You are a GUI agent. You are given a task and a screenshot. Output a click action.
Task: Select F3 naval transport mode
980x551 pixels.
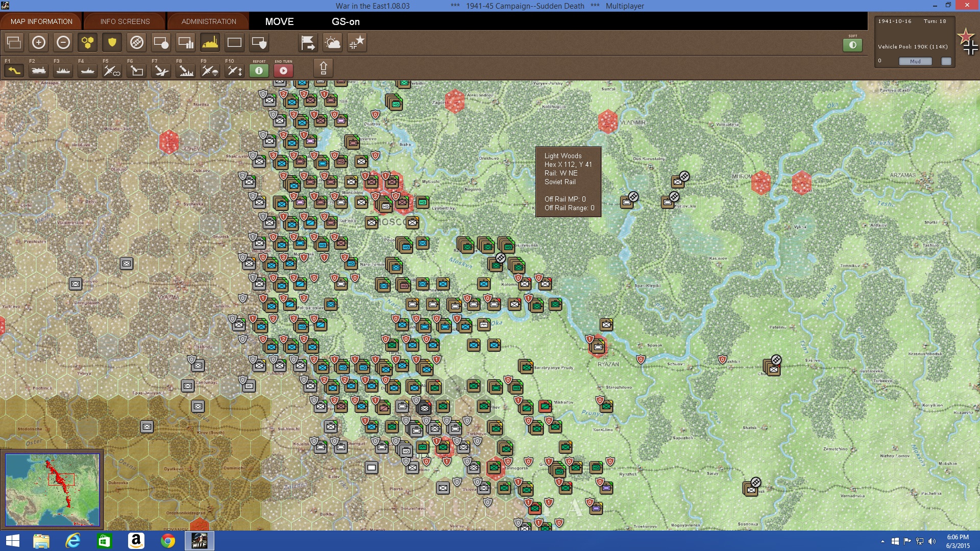[63, 70]
